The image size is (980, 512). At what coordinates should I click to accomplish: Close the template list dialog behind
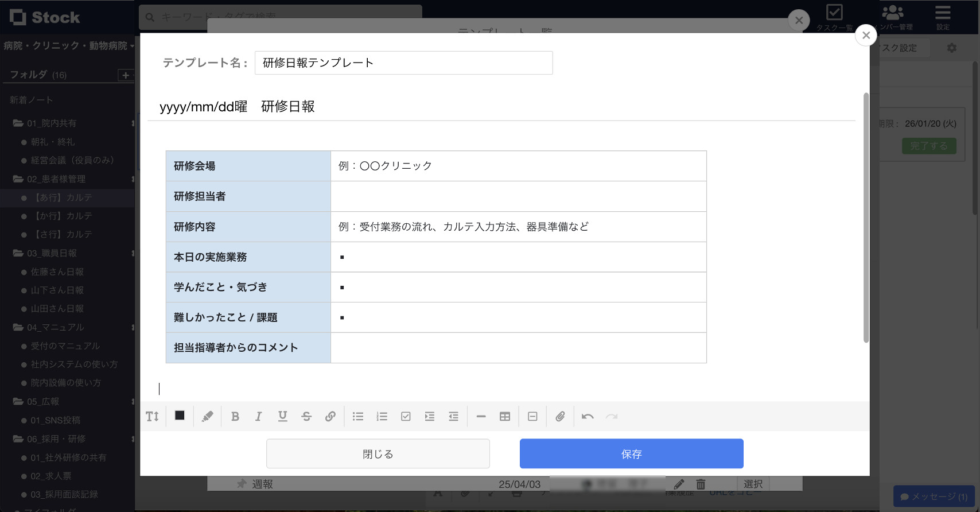pyautogui.click(x=799, y=21)
